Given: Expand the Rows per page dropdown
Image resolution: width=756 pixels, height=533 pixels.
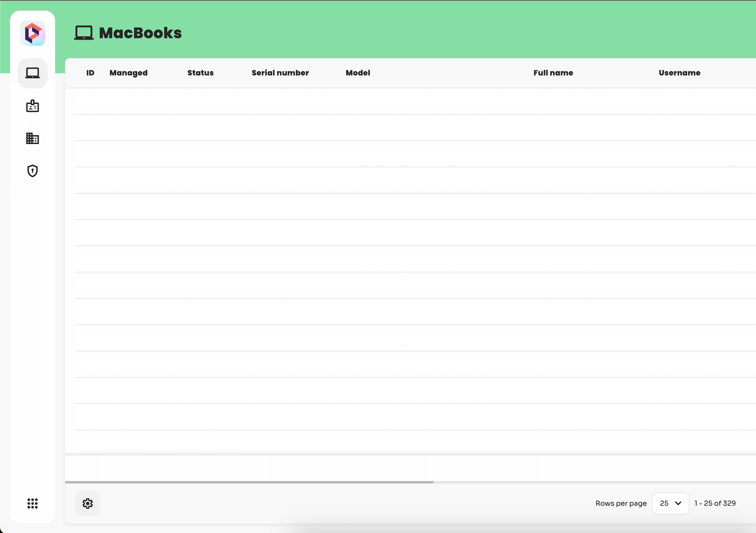Looking at the screenshot, I should coord(670,503).
